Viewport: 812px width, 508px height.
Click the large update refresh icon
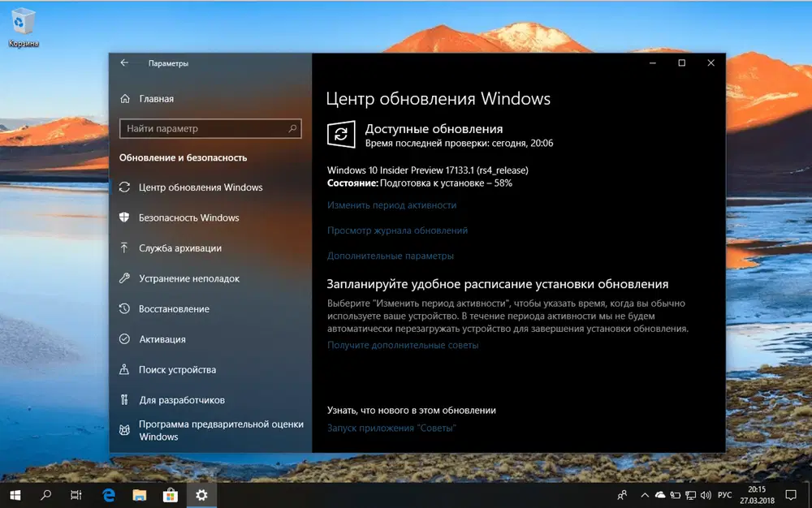(x=341, y=135)
